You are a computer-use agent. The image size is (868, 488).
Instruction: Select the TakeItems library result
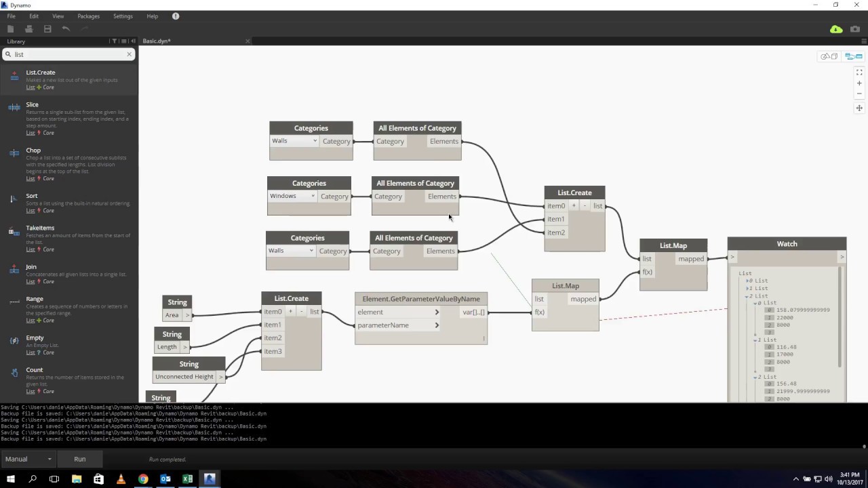click(x=69, y=239)
